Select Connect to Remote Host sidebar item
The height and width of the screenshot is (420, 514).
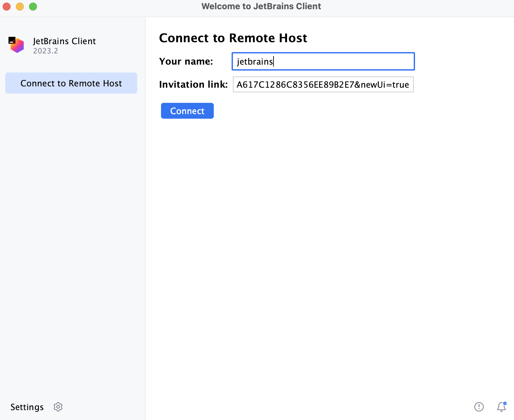click(x=71, y=83)
